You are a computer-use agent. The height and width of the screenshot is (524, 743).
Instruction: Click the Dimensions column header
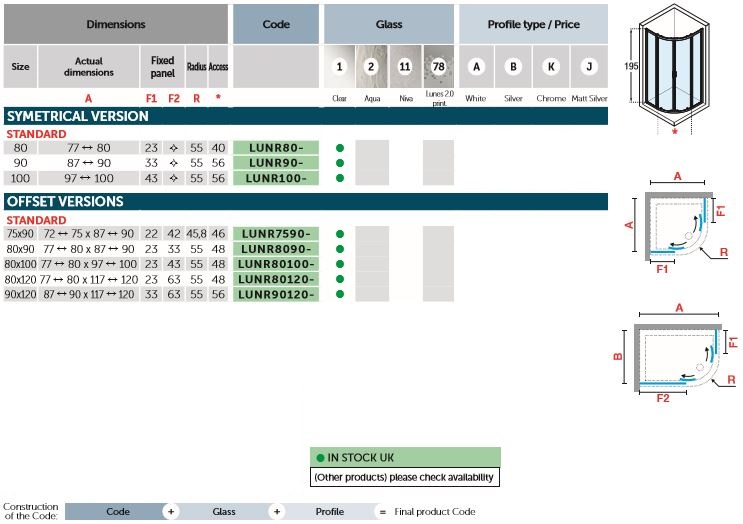pos(115,24)
